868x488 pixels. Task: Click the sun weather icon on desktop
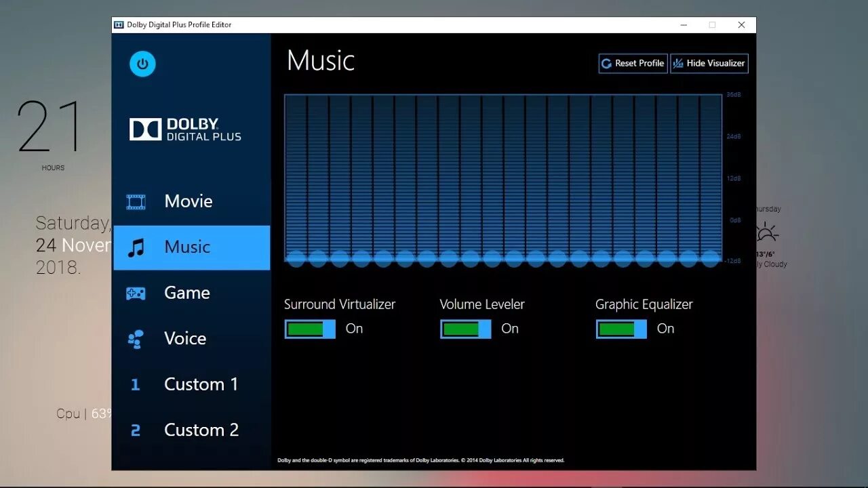(767, 232)
